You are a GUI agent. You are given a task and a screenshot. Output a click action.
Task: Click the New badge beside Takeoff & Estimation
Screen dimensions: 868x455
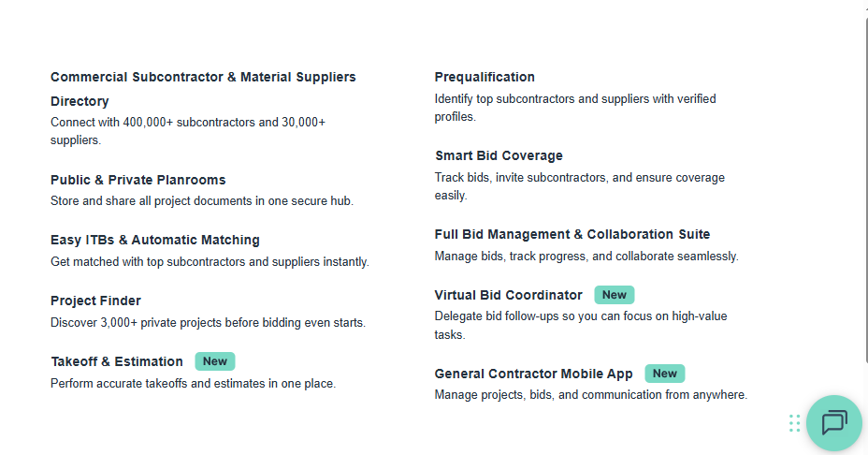(x=215, y=361)
